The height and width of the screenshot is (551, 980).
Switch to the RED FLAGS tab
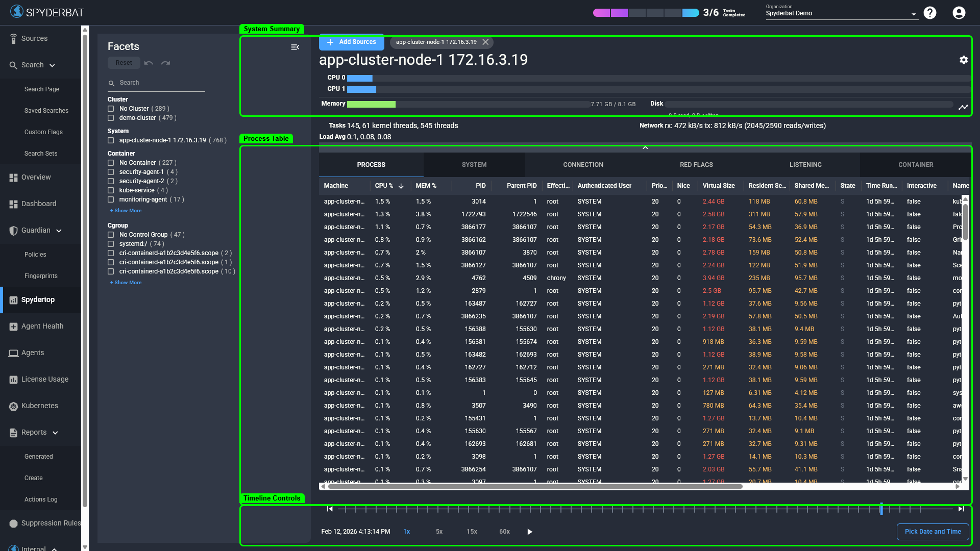[696, 164]
